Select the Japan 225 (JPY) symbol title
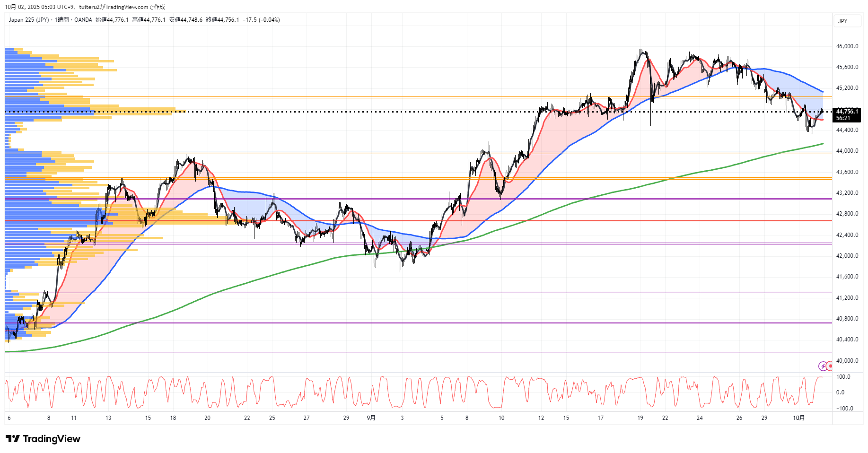 tap(28, 20)
